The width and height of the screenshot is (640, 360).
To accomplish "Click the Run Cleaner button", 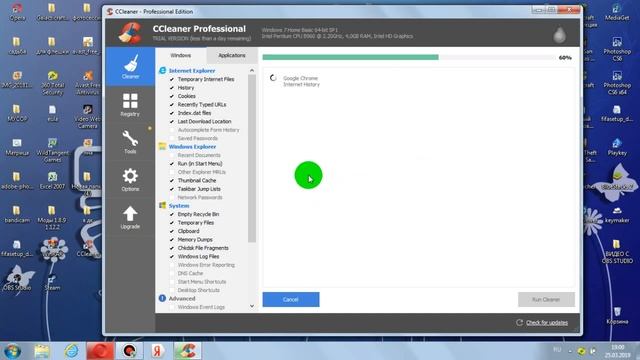I will [x=546, y=299].
